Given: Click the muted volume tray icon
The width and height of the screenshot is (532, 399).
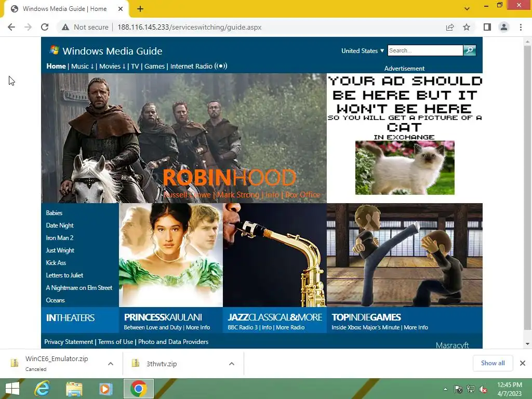Looking at the screenshot, I should click(x=483, y=390).
